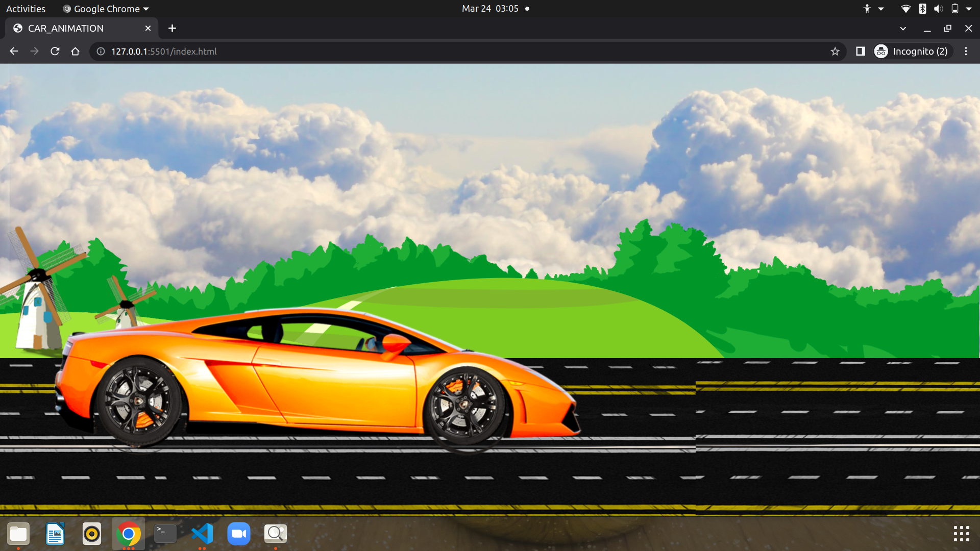
Task: Switch to Google Chrome in the dock
Action: tap(129, 534)
